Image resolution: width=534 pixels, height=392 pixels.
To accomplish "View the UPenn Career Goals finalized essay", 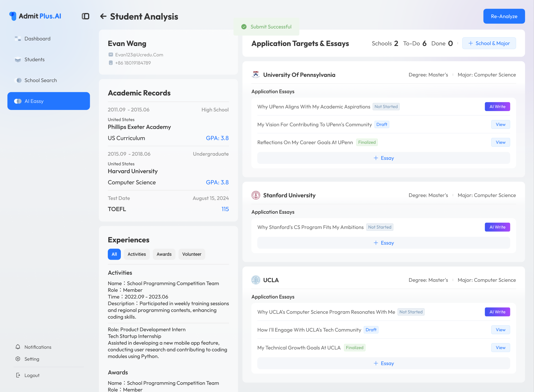I will pos(500,142).
